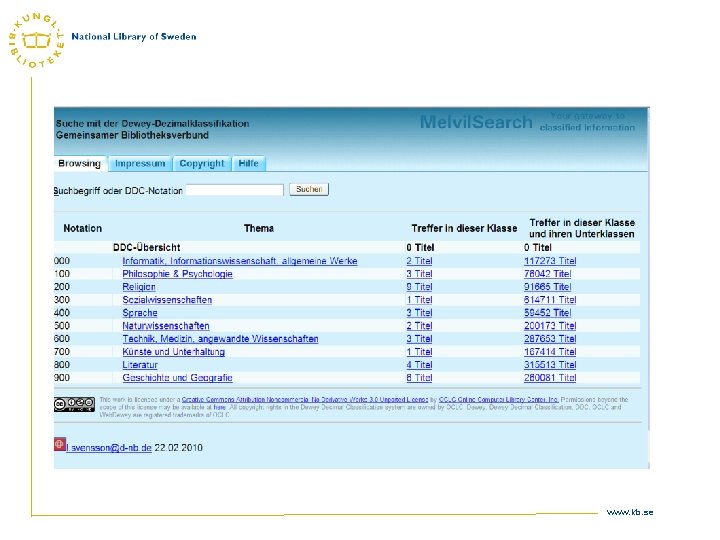Open the 91665 Titel link
This screenshot has width=720, height=540.
click(547, 287)
